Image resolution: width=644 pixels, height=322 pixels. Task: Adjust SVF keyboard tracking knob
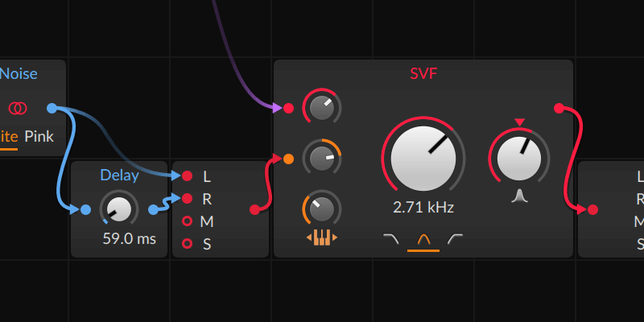(322, 209)
